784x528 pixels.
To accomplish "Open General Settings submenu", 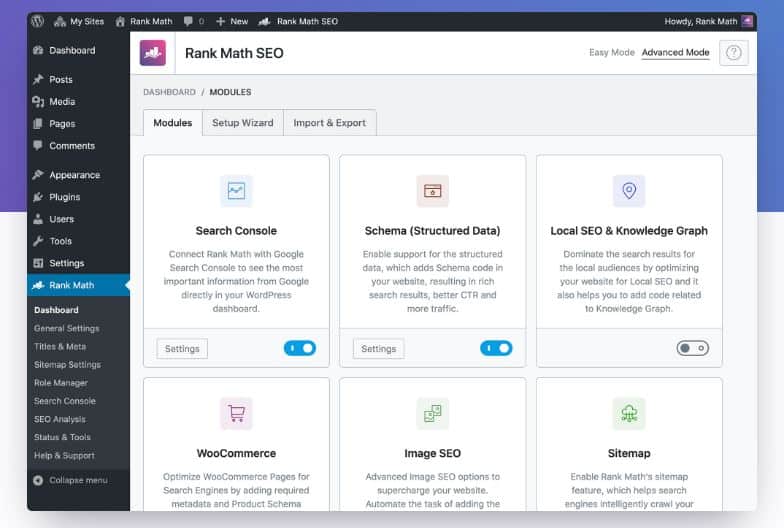I will pyautogui.click(x=66, y=328).
